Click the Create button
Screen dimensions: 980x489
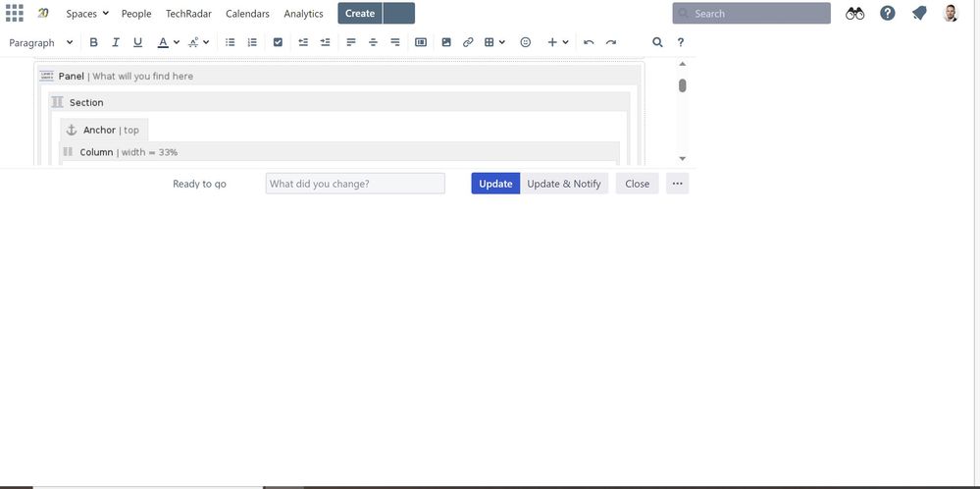click(360, 13)
